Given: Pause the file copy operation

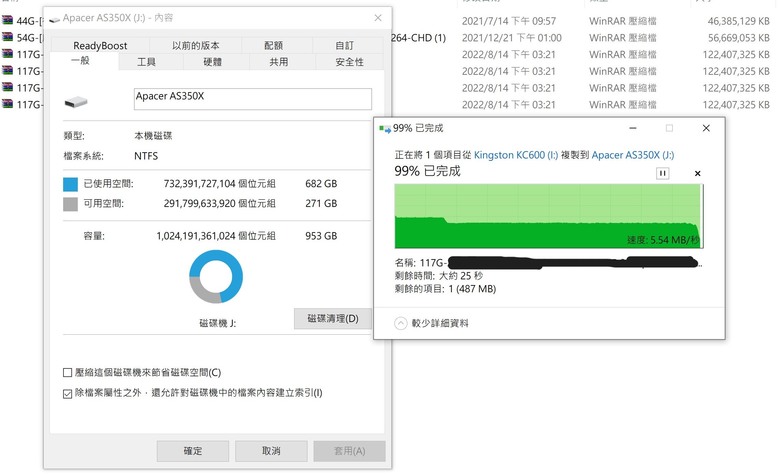Looking at the screenshot, I should (x=663, y=173).
